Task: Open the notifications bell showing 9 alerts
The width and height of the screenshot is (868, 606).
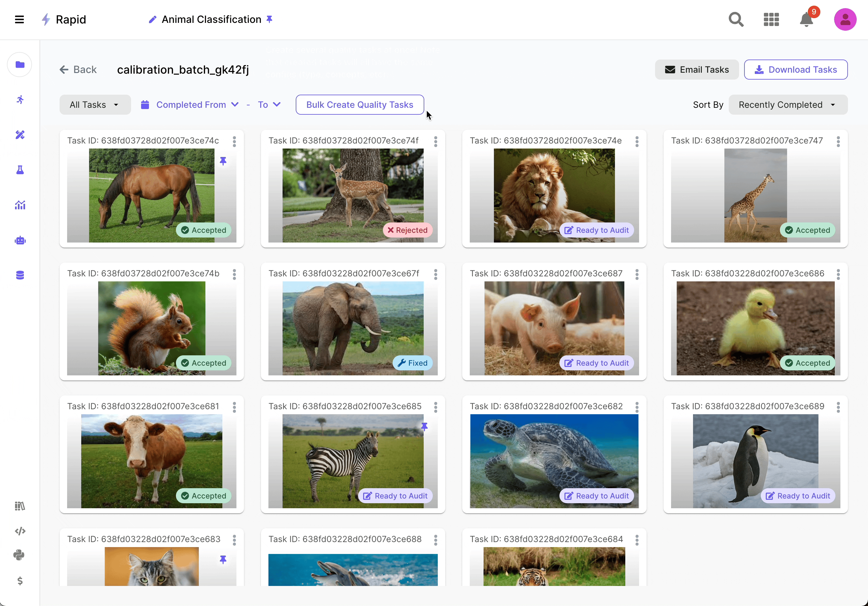Action: (806, 19)
